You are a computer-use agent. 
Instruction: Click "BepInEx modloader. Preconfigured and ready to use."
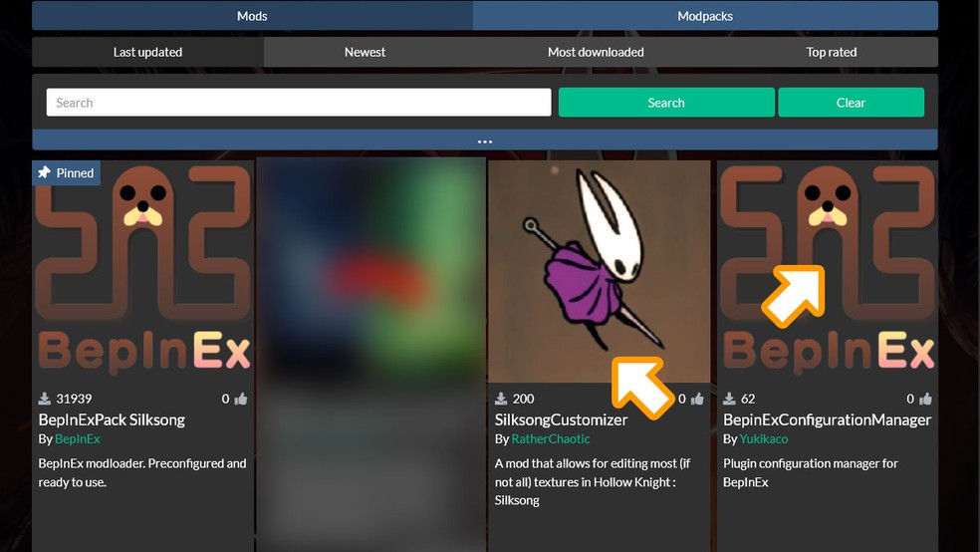[x=141, y=472]
